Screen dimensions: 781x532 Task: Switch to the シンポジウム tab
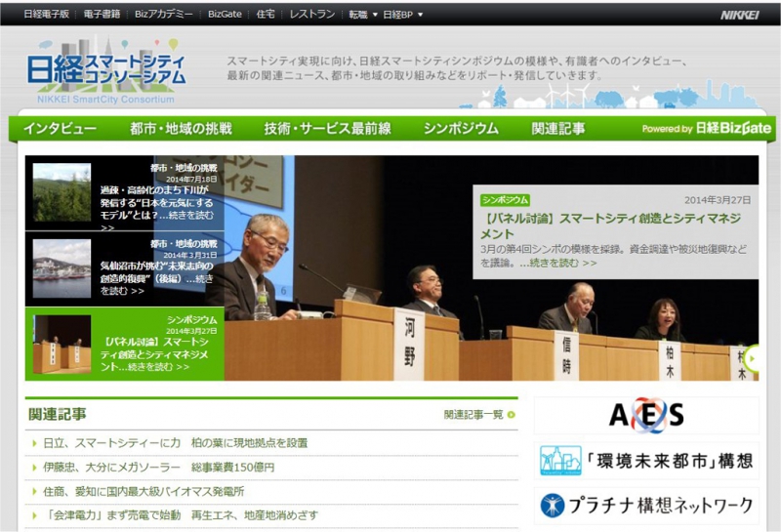(x=461, y=129)
